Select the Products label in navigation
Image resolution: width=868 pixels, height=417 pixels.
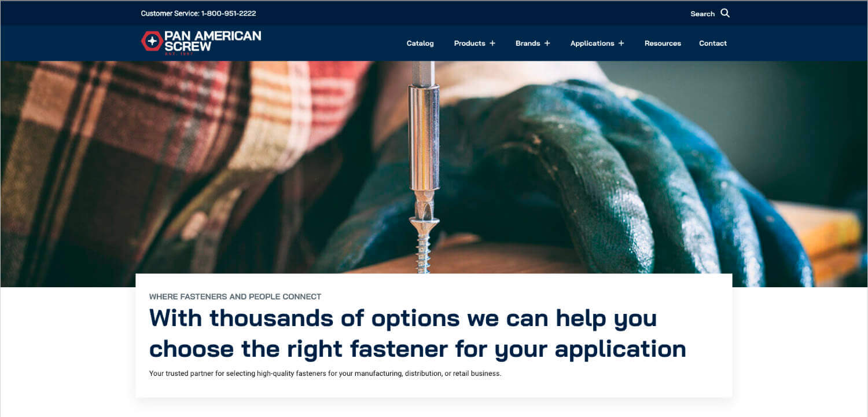pyautogui.click(x=469, y=43)
